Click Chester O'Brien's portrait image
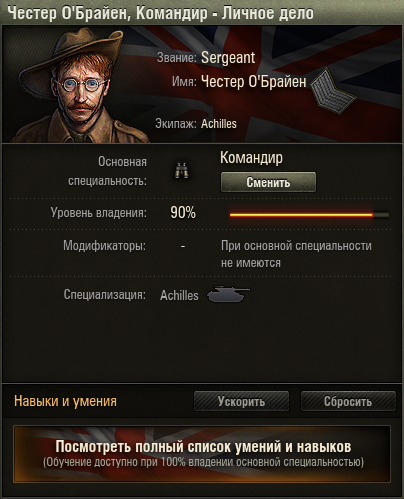The image size is (404, 499). 77,85
